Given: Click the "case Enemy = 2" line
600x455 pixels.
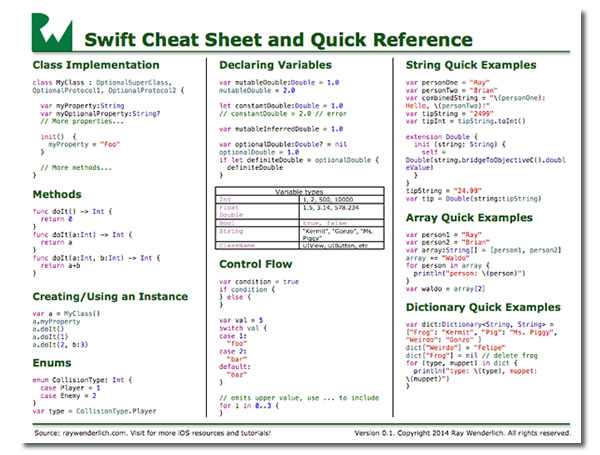Looking at the screenshot, I should pos(68,396).
